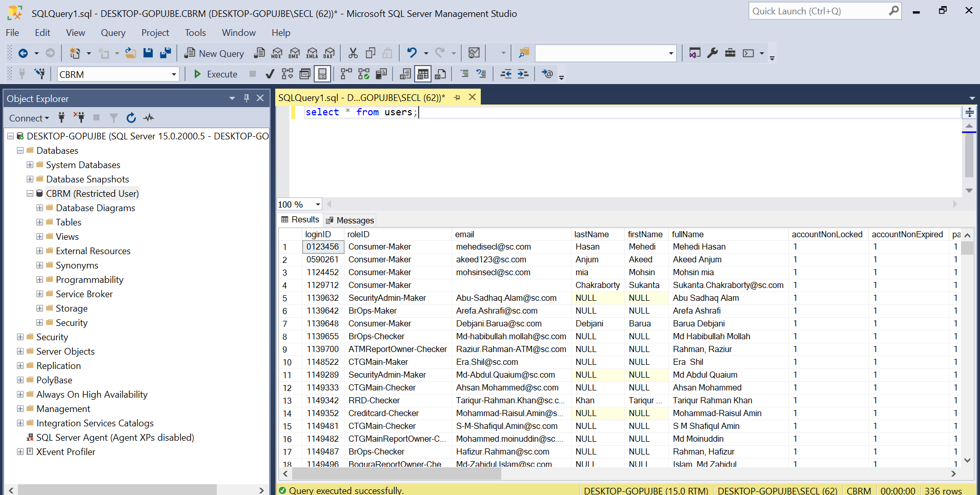Viewport: 980px width, 495px height.
Task: Click the Cut scissors icon
Action: [x=353, y=53]
